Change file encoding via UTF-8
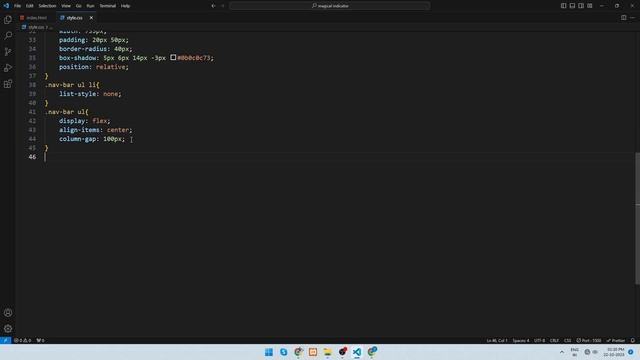 point(539,340)
